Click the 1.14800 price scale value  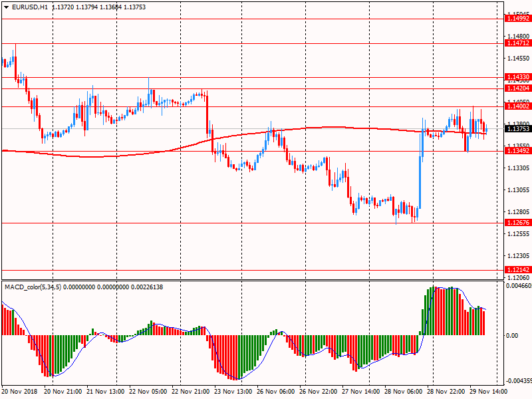518,36
